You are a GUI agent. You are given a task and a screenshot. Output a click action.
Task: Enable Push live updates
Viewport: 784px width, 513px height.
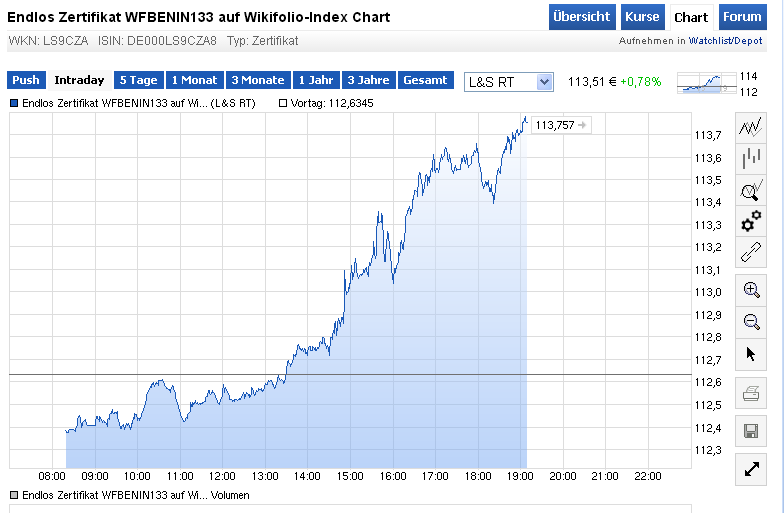click(x=26, y=80)
